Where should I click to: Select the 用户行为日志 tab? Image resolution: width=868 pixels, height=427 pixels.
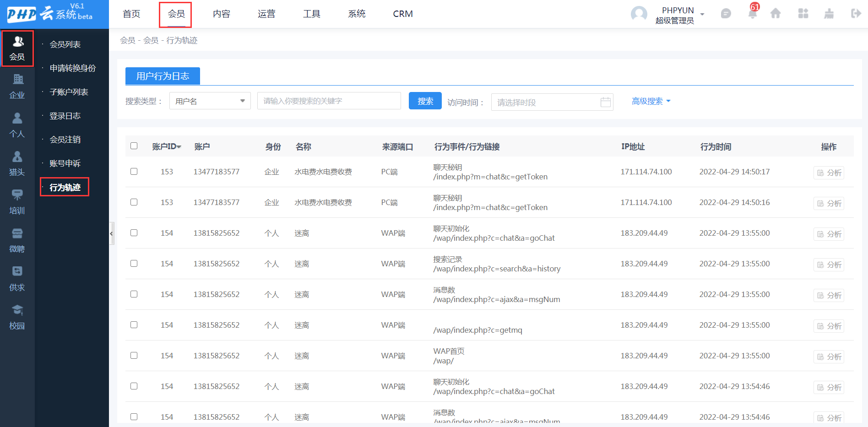pos(163,76)
